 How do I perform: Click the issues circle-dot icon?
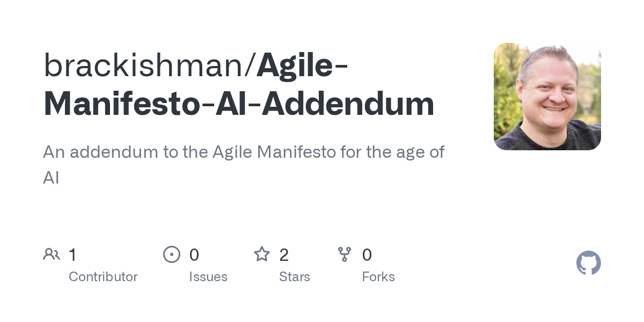[172, 254]
